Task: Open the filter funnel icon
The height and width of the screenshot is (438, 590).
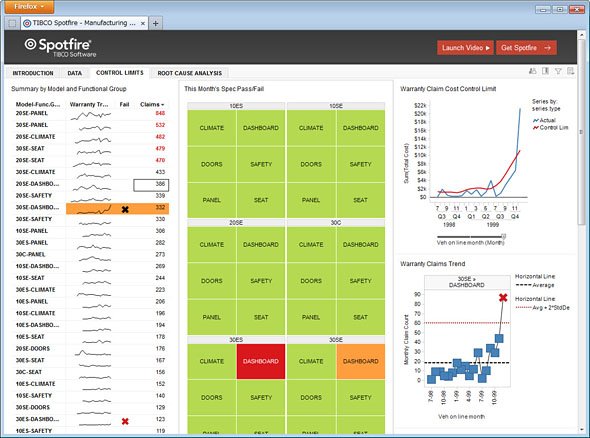Action: [x=558, y=71]
